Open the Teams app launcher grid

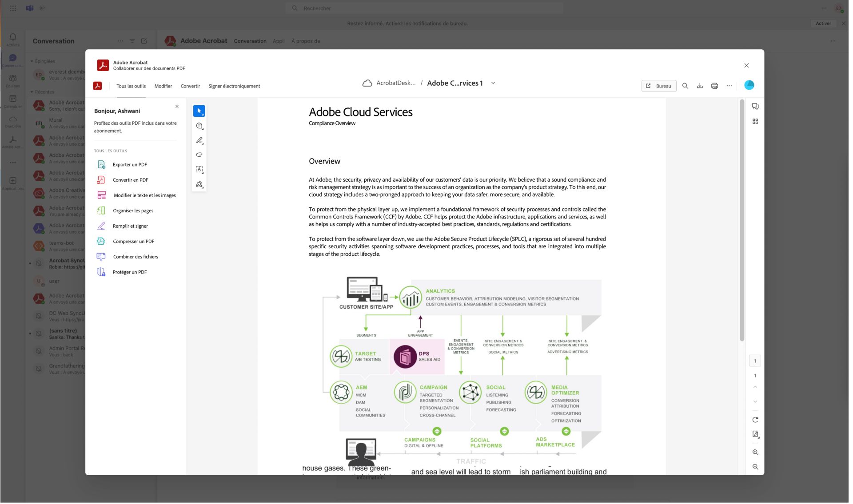(x=13, y=8)
